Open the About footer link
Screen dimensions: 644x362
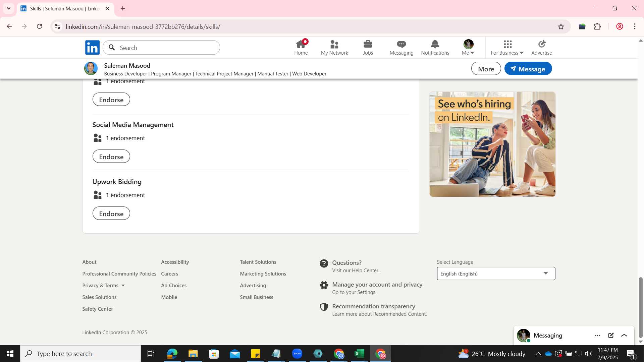[89, 262]
